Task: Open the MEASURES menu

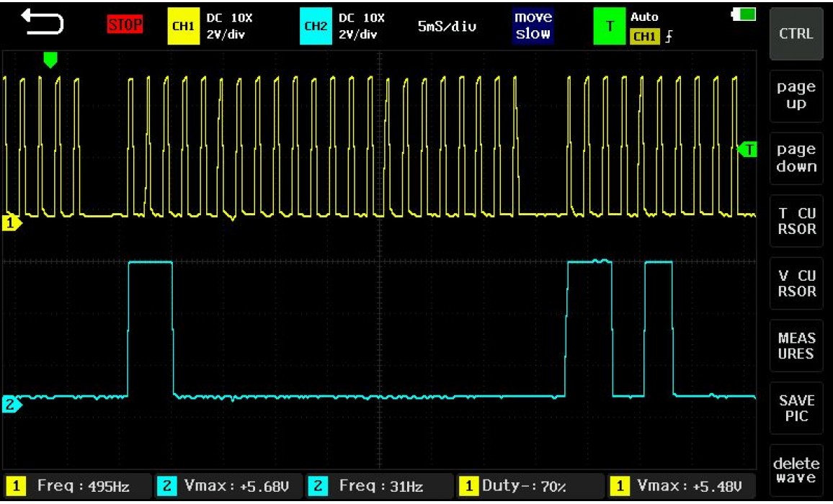Action: [x=796, y=346]
